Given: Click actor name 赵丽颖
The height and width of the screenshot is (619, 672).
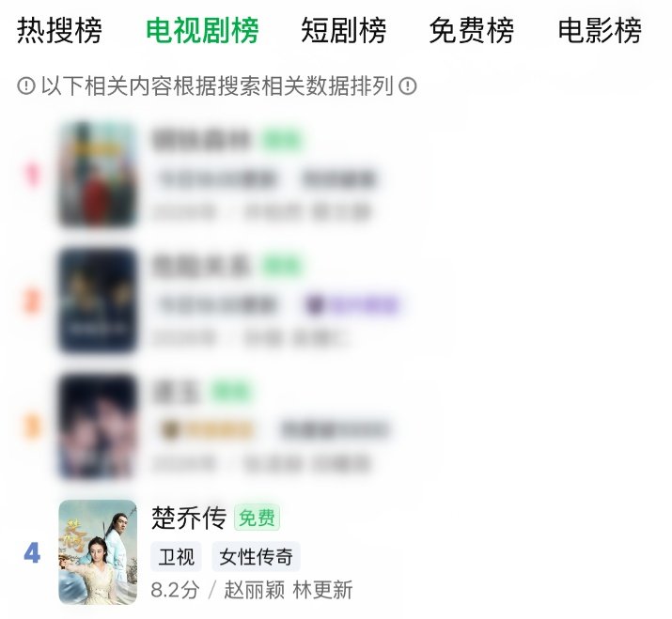Looking at the screenshot, I should click(x=254, y=590).
